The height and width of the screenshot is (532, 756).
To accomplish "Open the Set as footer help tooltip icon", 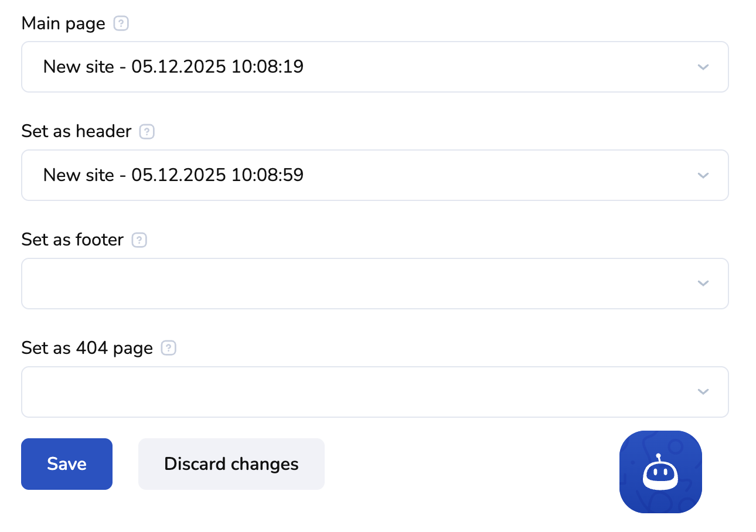I will click(139, 240).
